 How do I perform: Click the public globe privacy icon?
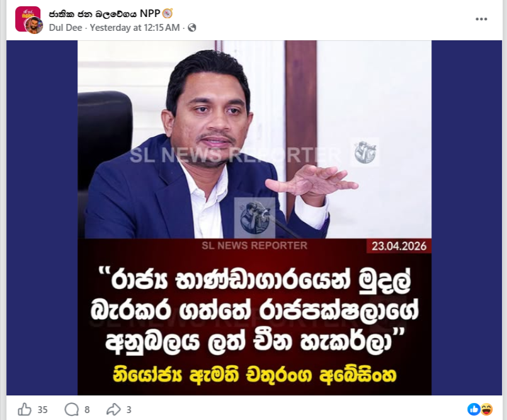tap(191, 28)
